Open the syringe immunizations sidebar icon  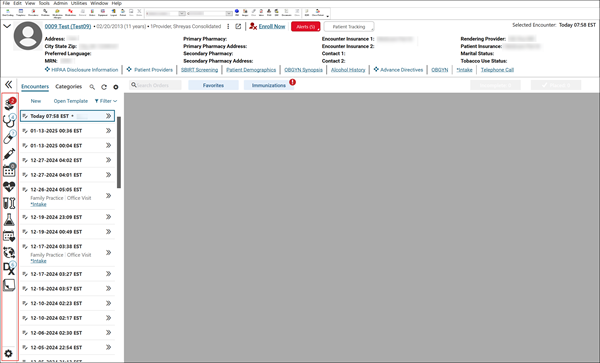[x=9, y=154]
